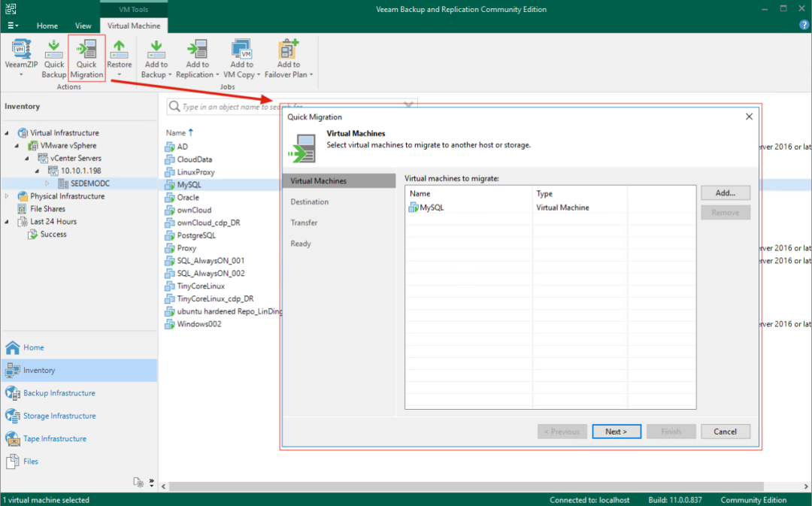Select the Windows002 virtual machine icon
812x506 pixels.
click(x=169, y=324)
